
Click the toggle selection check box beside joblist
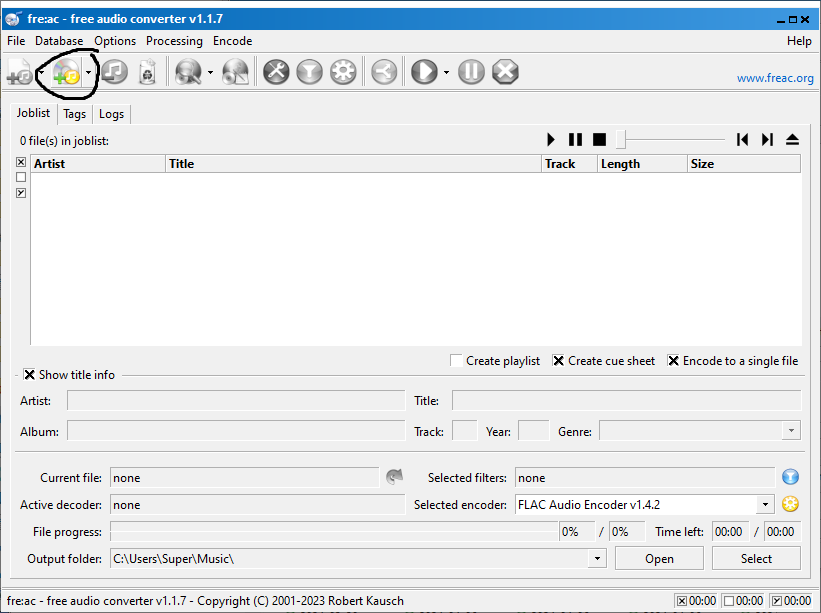pyautogui.click(x=21, y=193)
